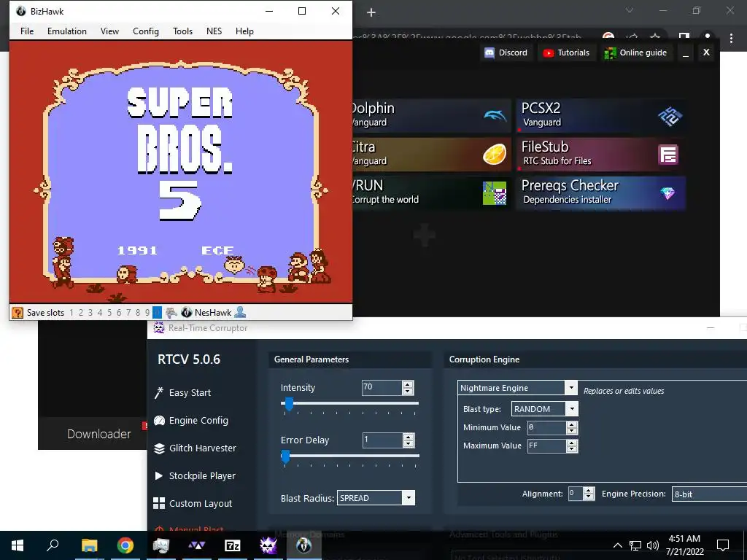Click the Downloader label in the launcher
Image resolution: width=747 pixels, height=560 pixels.
point(99,435)
